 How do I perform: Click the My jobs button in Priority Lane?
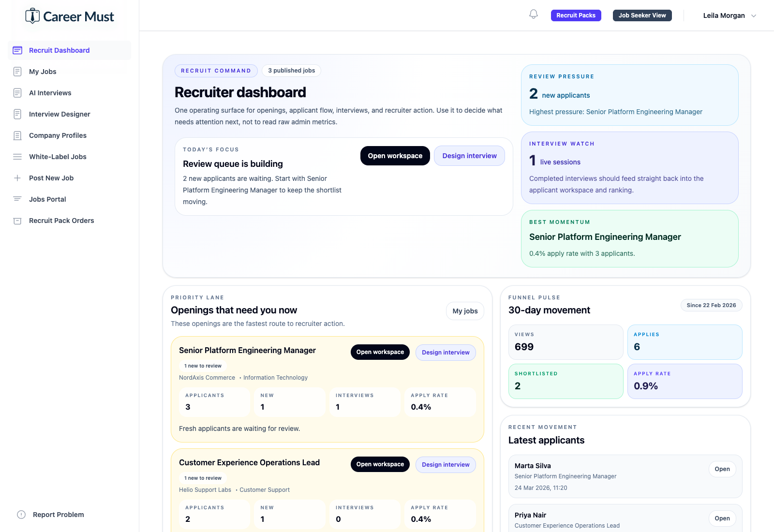click(465, 311)
